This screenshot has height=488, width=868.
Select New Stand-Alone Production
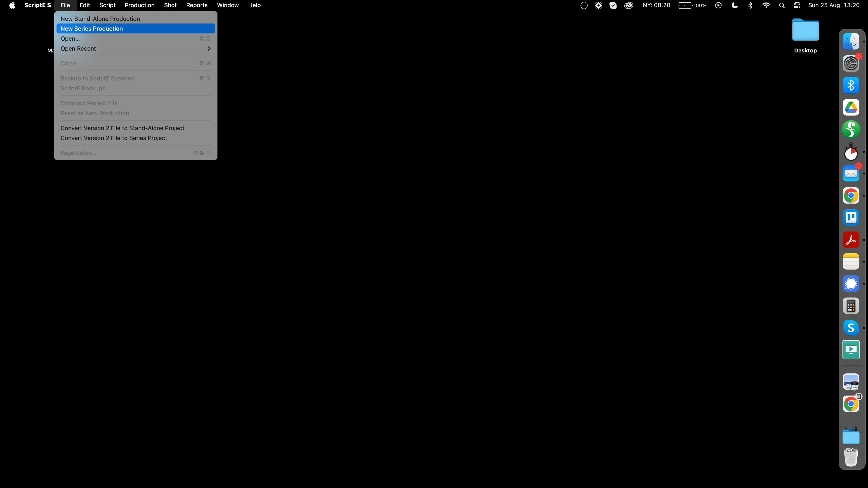[100, 19]
